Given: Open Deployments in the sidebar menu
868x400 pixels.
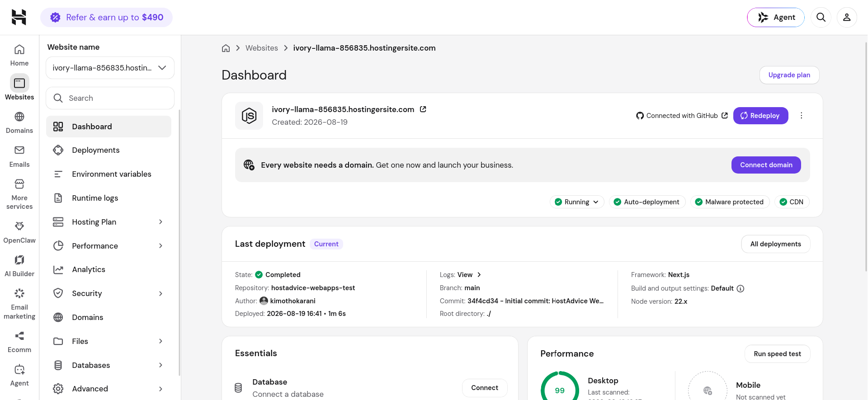Looking at the screenshot, I should pyautogui.click(x=108, y=150).
